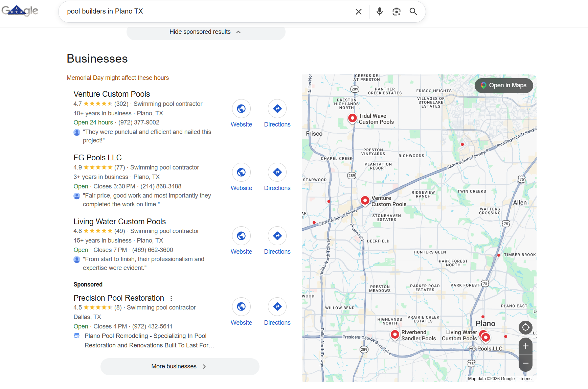This screenshot has height=389, width=588.
Task: Click the Frisco label on the map
Action: tap(314, 134)
